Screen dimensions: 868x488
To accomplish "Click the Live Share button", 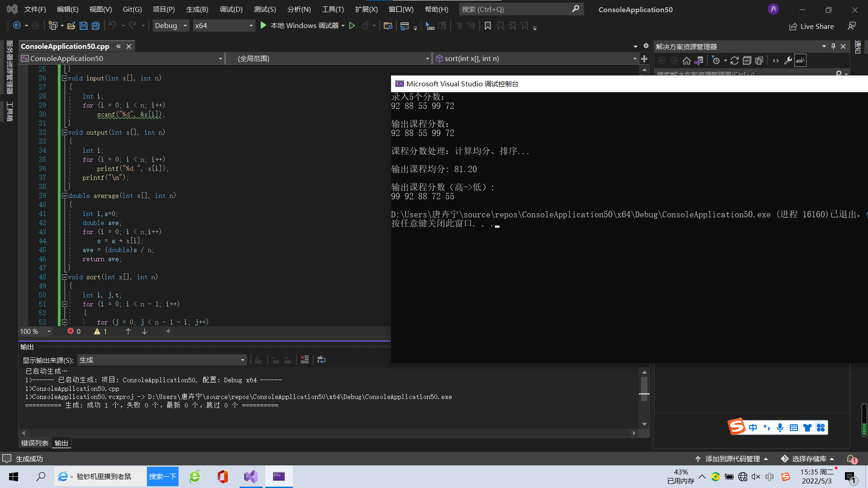I will 811,26.
